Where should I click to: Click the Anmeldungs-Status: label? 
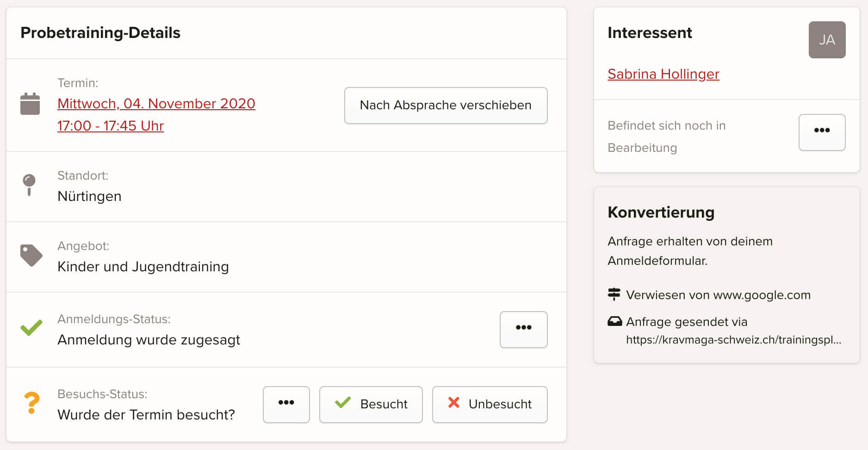click(x=114, y=319)
